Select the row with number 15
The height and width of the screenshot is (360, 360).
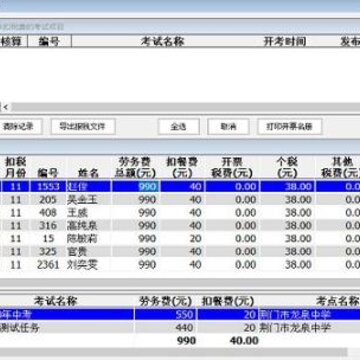coord(180,238)
